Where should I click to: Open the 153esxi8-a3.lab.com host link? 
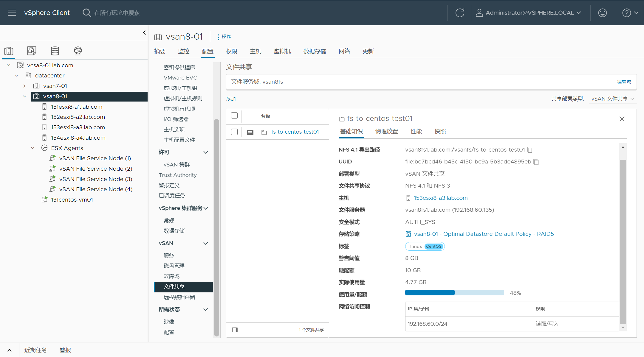pyautogui.click(x=440, y=198)
